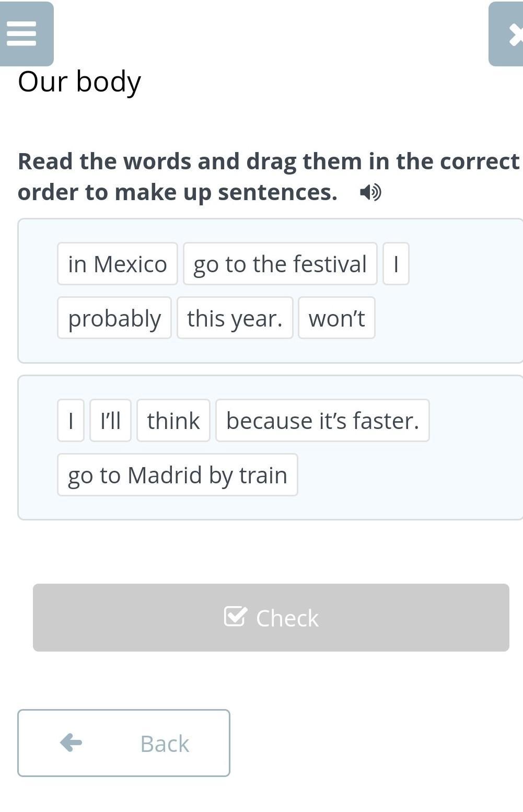Screen dimensions: 523x812
Task: Go back with the Back button
Action: (124, 743)
